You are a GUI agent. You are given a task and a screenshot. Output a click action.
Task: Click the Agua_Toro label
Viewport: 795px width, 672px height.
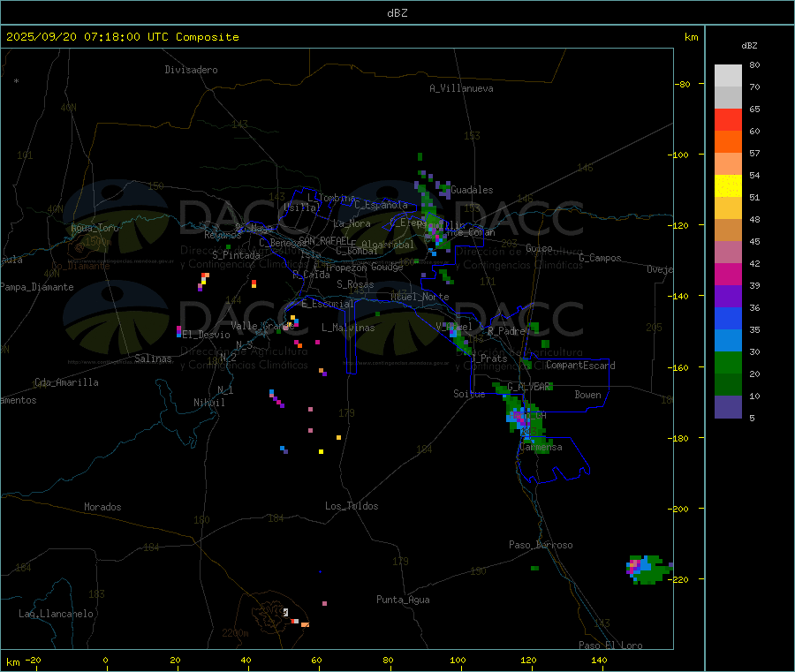click(x=95, y=228)
